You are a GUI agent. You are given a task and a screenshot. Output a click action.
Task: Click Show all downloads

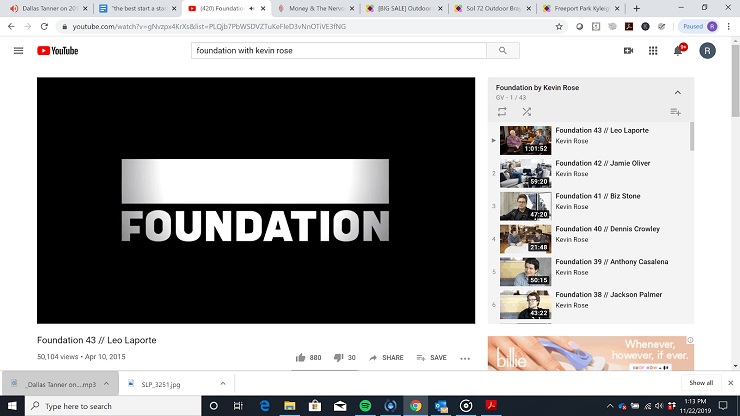701,383
